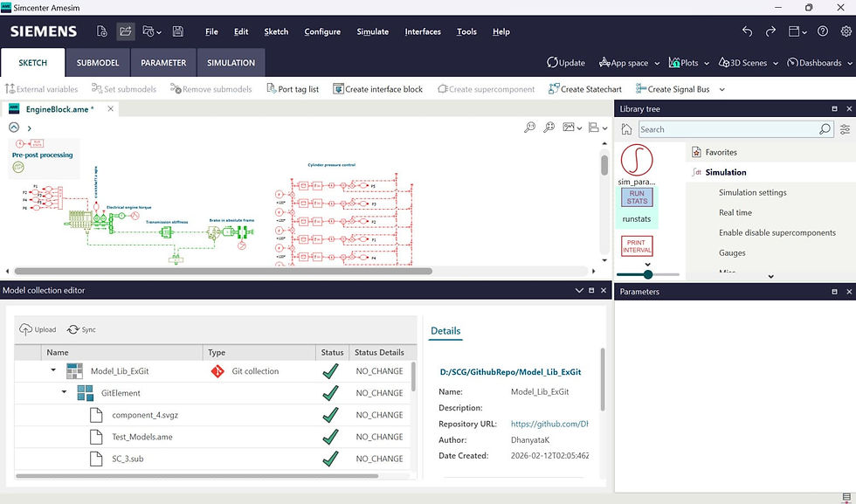
Task: Click the zoom to fit magnifier icon
Action: (x=549, y=128)
